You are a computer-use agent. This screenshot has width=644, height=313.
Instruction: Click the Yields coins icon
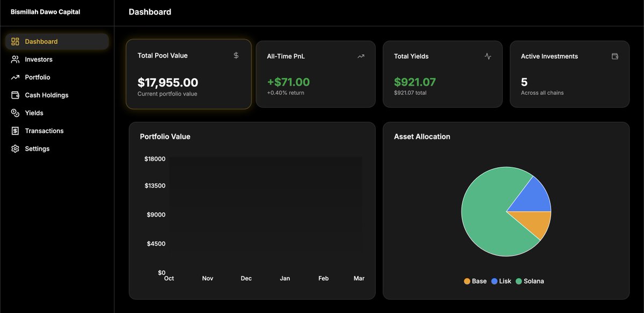point(15,113)
